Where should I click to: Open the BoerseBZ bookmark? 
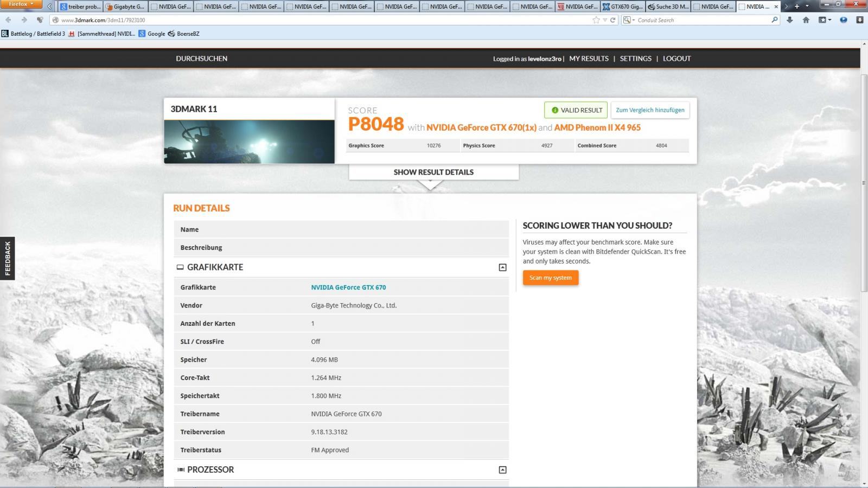(183, 34)
